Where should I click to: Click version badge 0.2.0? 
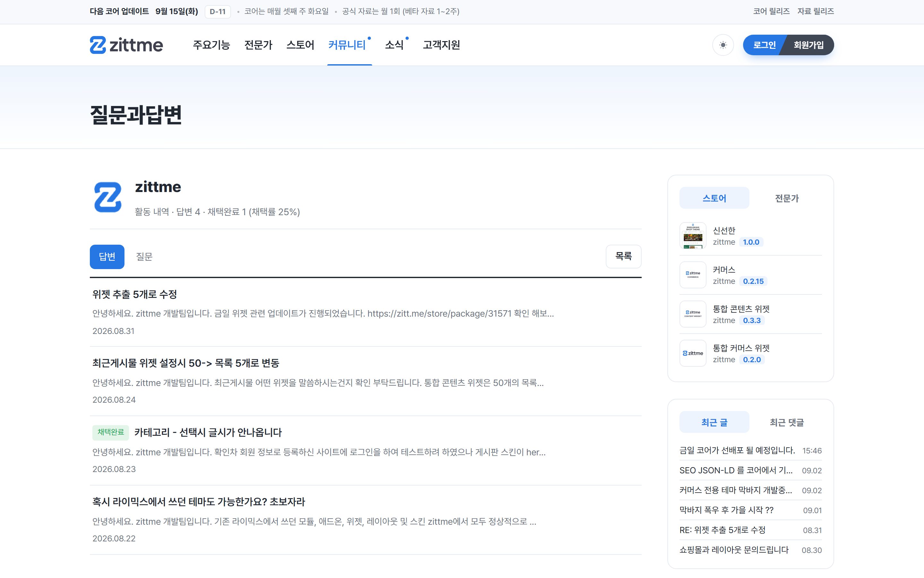[x=752, y=360]
